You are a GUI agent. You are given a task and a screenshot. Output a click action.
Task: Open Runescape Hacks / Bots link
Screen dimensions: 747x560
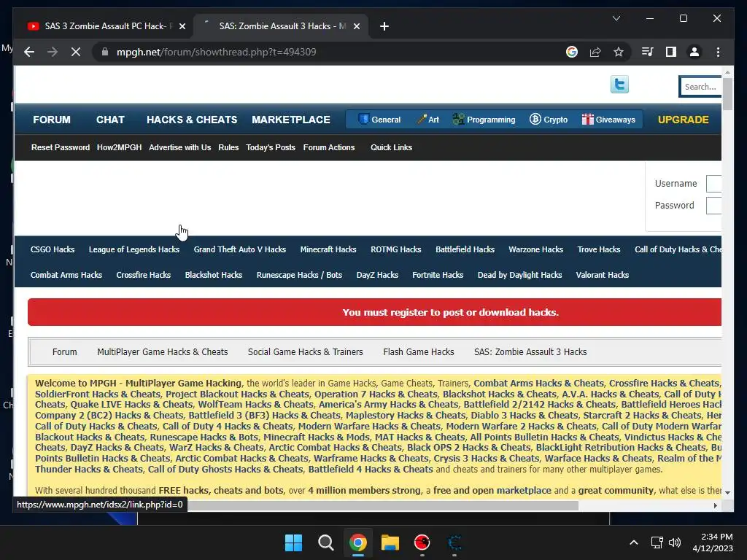(x=299, y=275)
